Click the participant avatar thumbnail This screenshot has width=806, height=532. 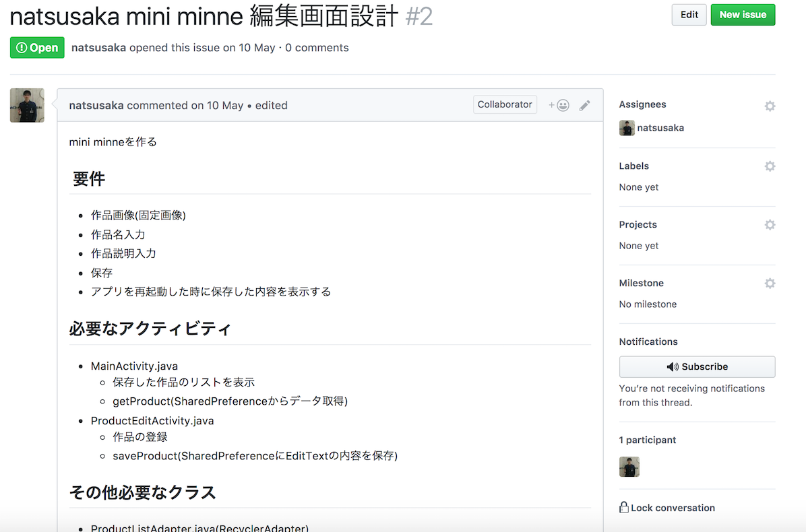click(629, 467)
